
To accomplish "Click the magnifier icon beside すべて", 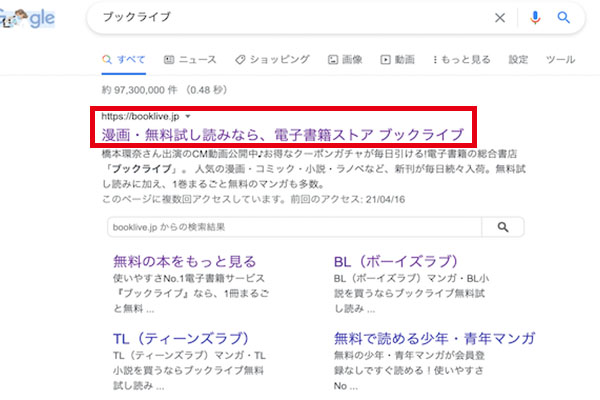I will [107, 60].
